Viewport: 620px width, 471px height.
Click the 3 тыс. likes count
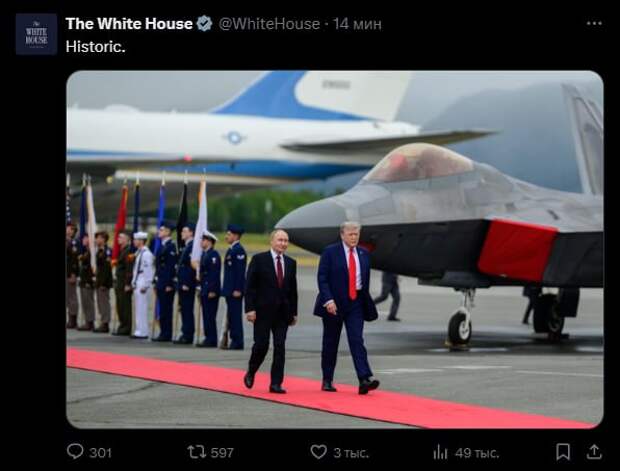click(x=351, y=453)
